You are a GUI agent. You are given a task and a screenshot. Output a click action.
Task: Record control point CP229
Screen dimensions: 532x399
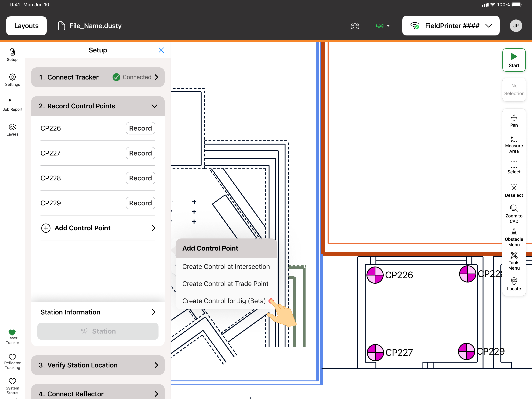click(140, 203)
